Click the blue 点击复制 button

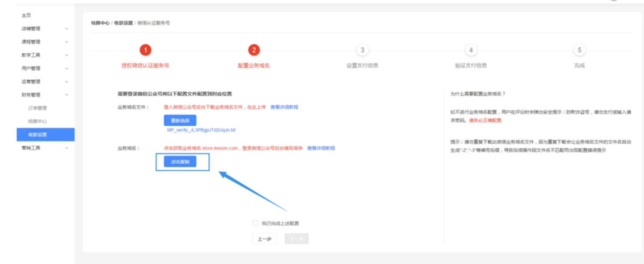tap(180, 162)
